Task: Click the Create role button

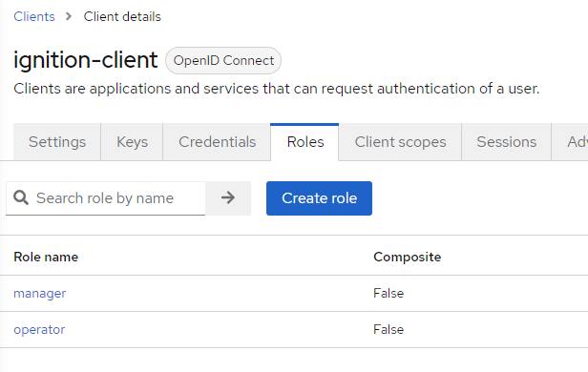Action: pyautogui.click(x=319, y=198)
